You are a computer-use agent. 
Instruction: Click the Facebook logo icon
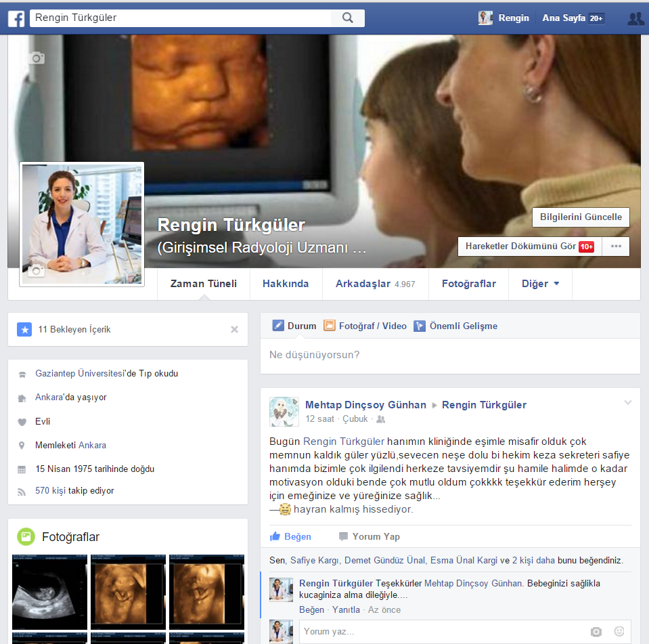pos(16,18)
